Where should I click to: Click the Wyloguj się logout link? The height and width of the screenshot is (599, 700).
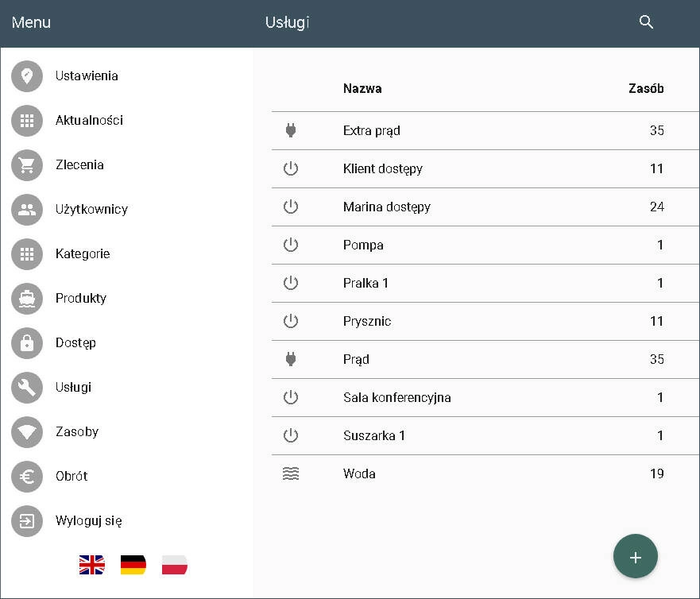point(88,521)
